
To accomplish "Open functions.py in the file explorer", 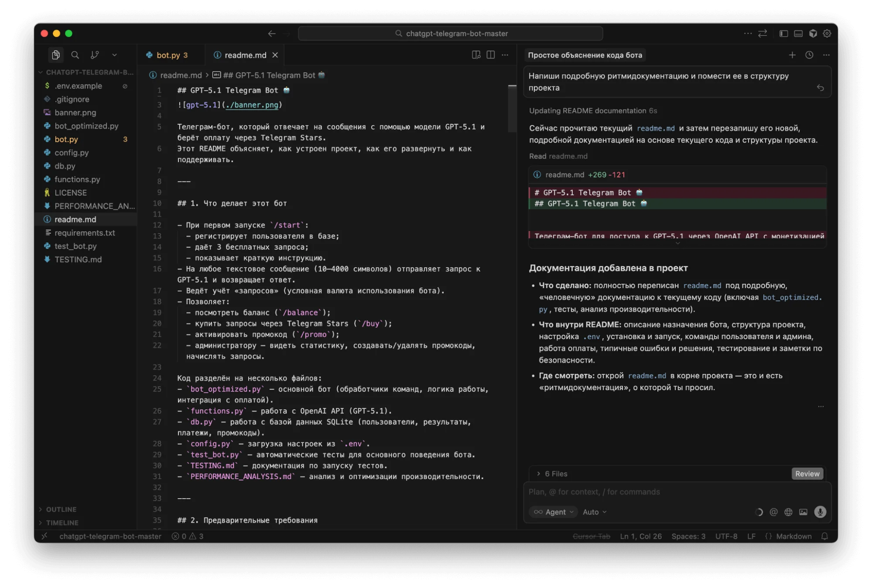I will tap(77, 179).
